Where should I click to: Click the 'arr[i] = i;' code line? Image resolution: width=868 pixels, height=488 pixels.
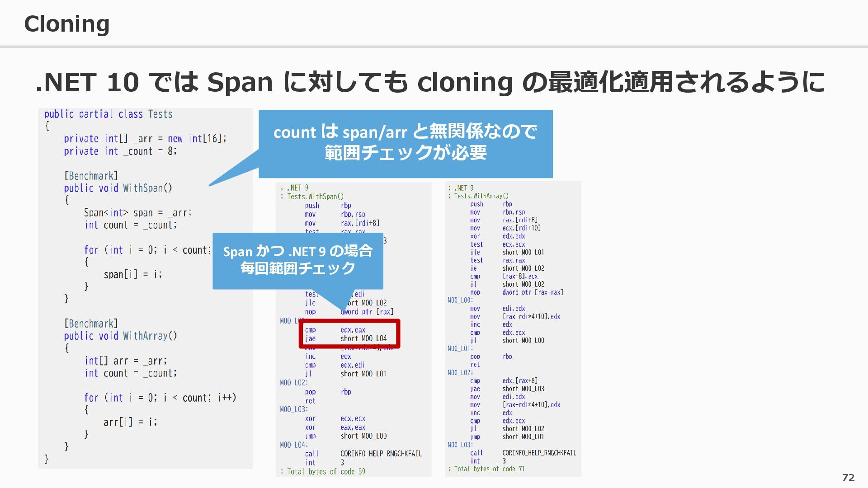click(130, 422)
